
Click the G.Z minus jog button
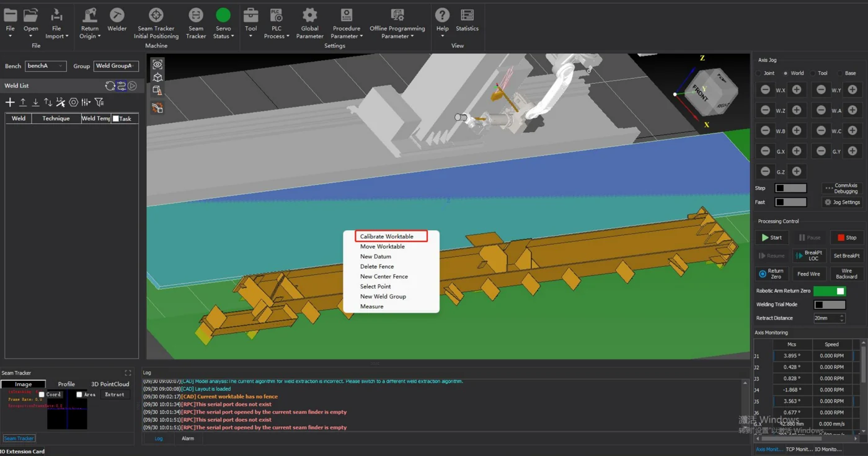coord(765,171)
